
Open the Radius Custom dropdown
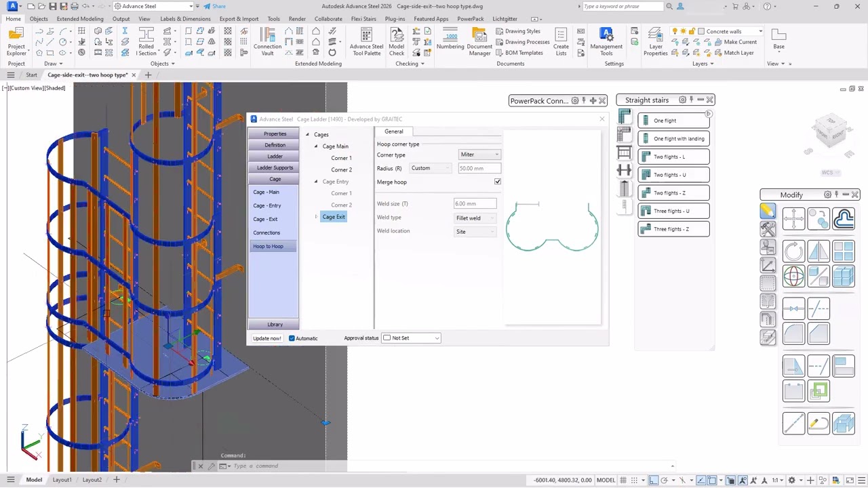tap(429, 168)
